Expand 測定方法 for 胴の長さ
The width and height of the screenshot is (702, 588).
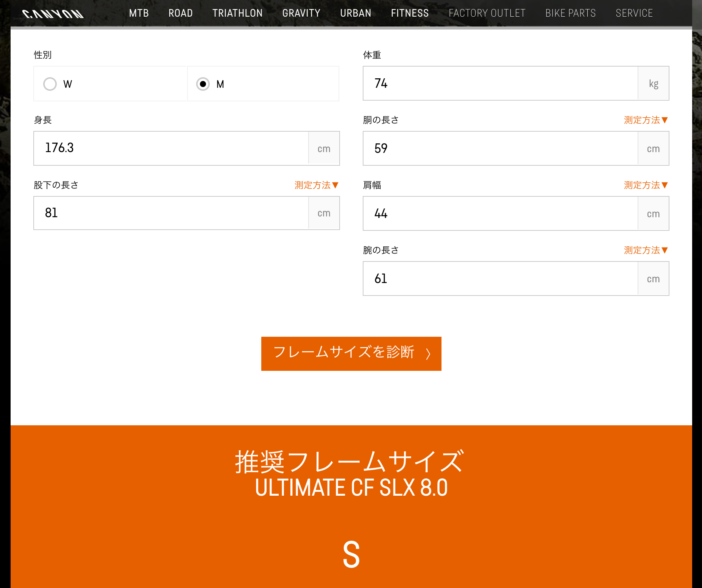pyautogui.click(x=646, y=120)
